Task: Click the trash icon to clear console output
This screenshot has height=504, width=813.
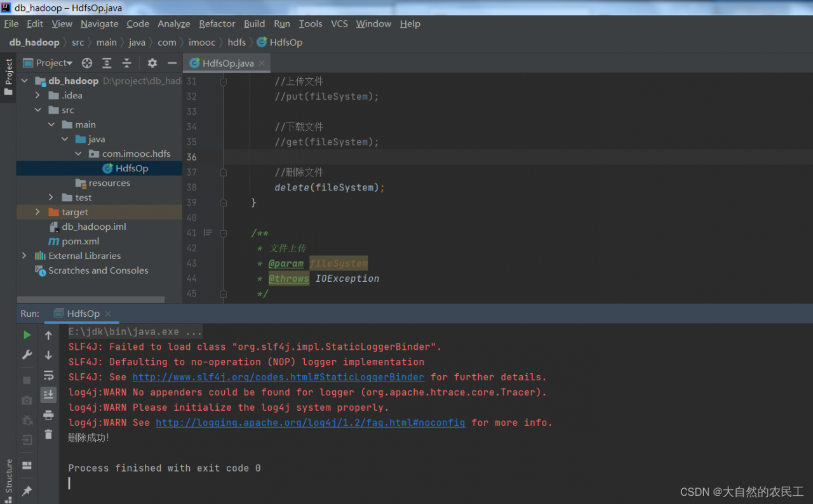Action: (x=48, y=435)
